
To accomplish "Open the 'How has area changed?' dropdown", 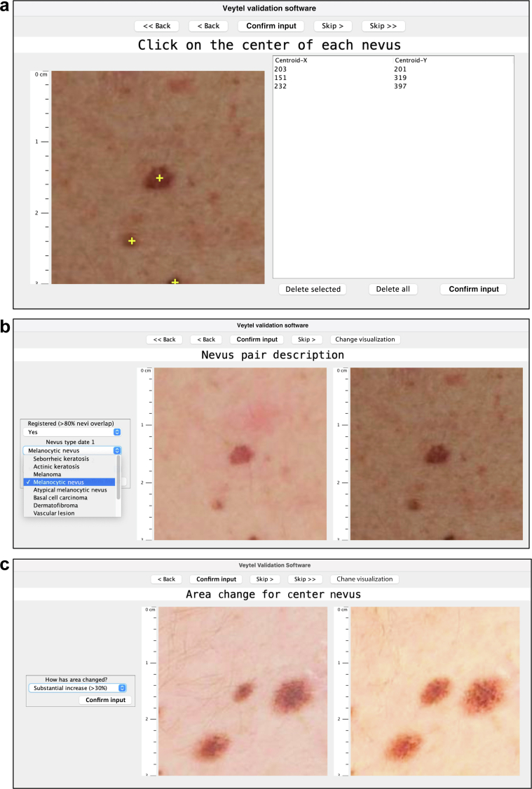I will pos(77,688).
